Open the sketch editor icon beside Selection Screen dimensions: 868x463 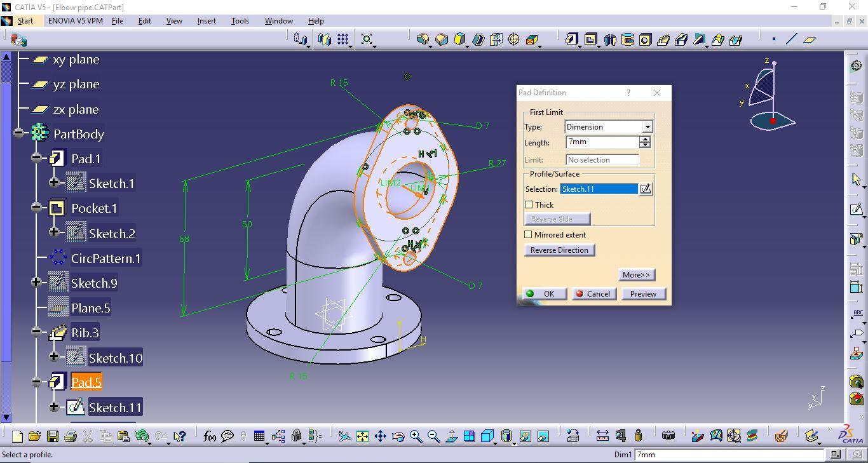[646, 189]
